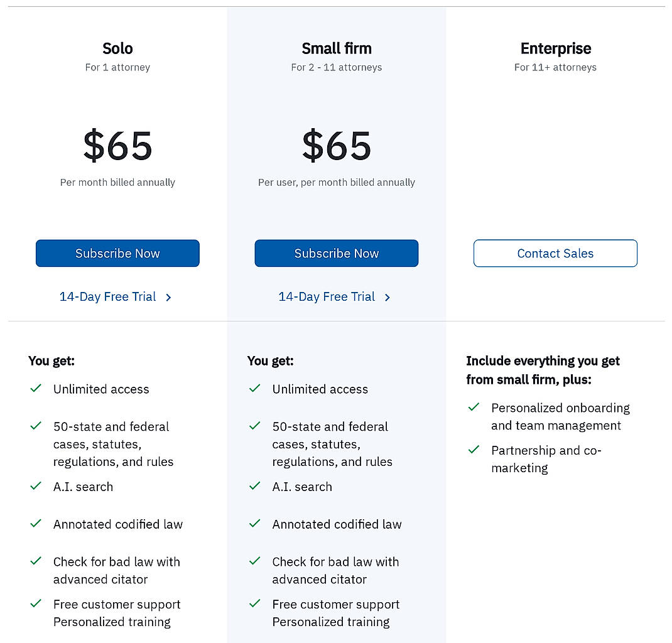Click Subscribe Now under the Small firm plan
The width and height of the screenshot is (672, 643).
point(336,253)
